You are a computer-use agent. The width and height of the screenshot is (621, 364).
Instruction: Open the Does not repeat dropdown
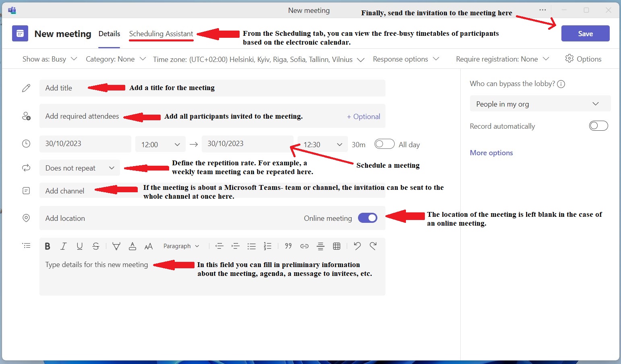[80, 168]
